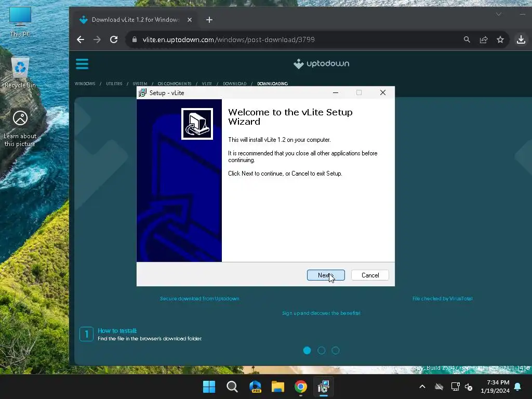The width and height of the screenshot is (532, 399).
Task: Open the zoom/search magnifier in the address bar
Action: (467, 39)
